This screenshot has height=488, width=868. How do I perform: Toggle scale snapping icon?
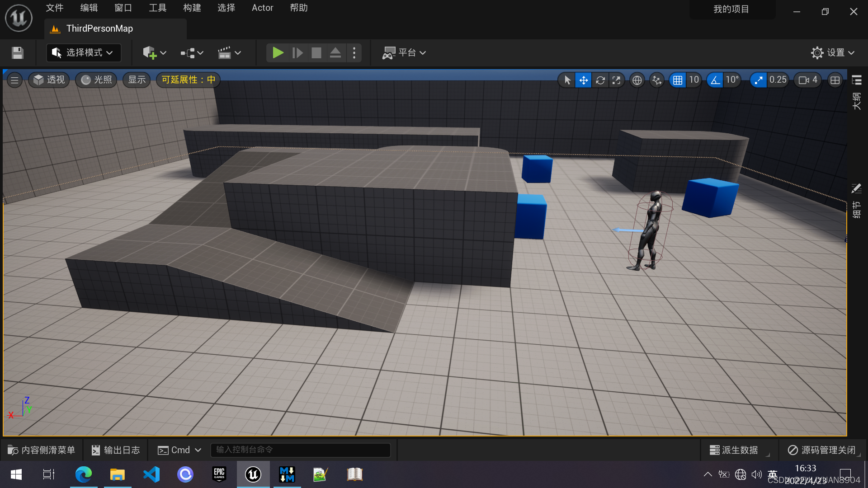coord(759,80)
